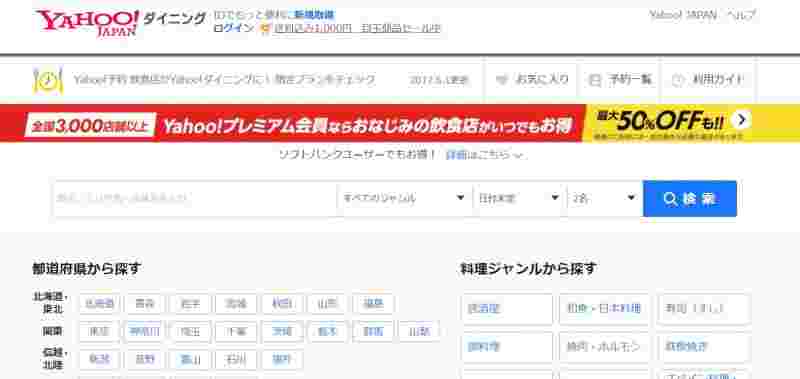Viewport: 800px width, 379px height.
Task: Open the お気に入り favorites tab
Action: pos(532,80)
